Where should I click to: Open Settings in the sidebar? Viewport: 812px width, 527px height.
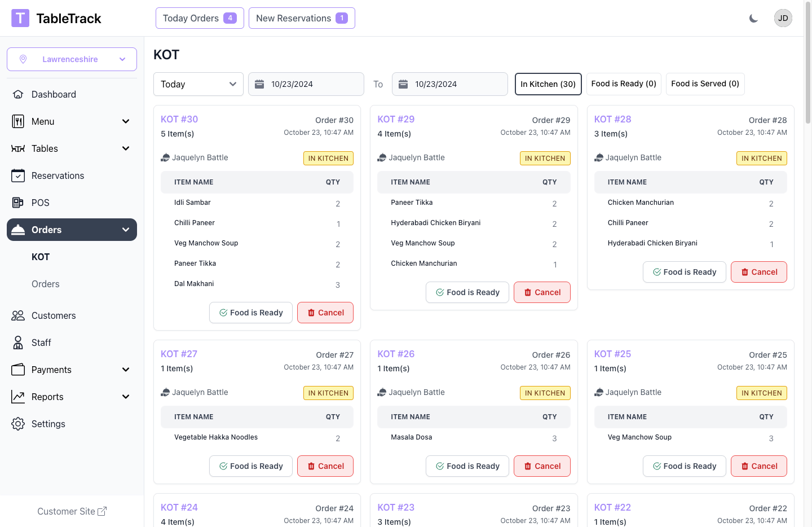tap(48, 424)
